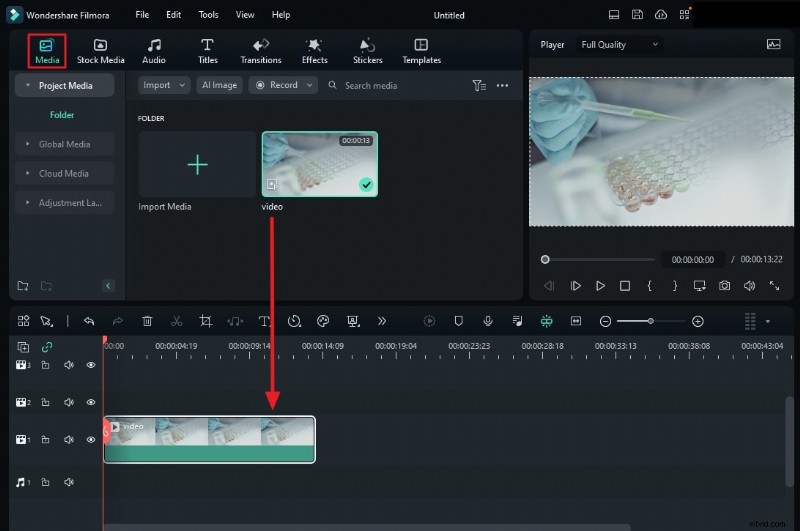Viewport: 800px width, 531px height.
Task: Select the crop tool in timeline toolbar
Action: click(205, 321)
